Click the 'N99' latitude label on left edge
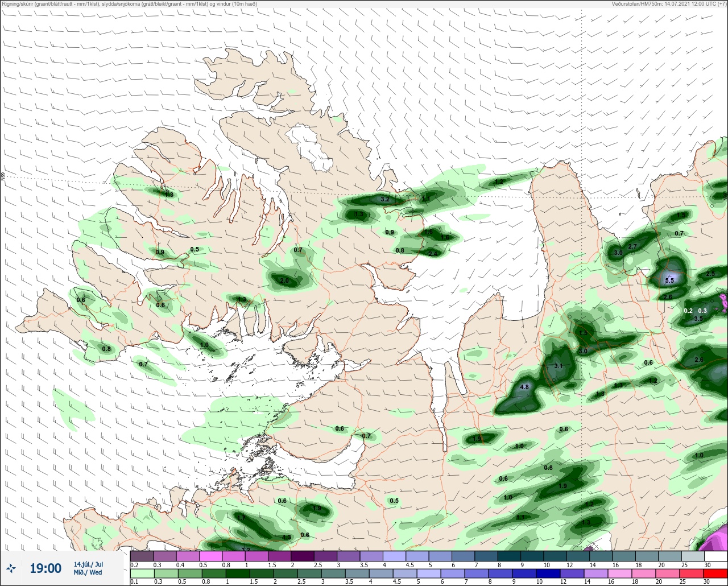The height and width of the screenshot is (586, 728). coord(3,177)
